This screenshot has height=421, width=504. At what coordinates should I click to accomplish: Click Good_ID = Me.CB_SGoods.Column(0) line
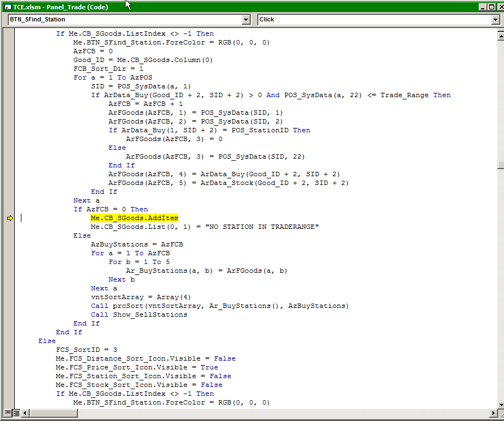143,60
